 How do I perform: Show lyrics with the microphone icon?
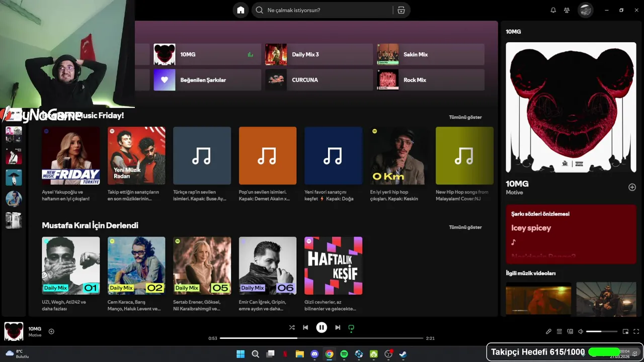(548, 331)
